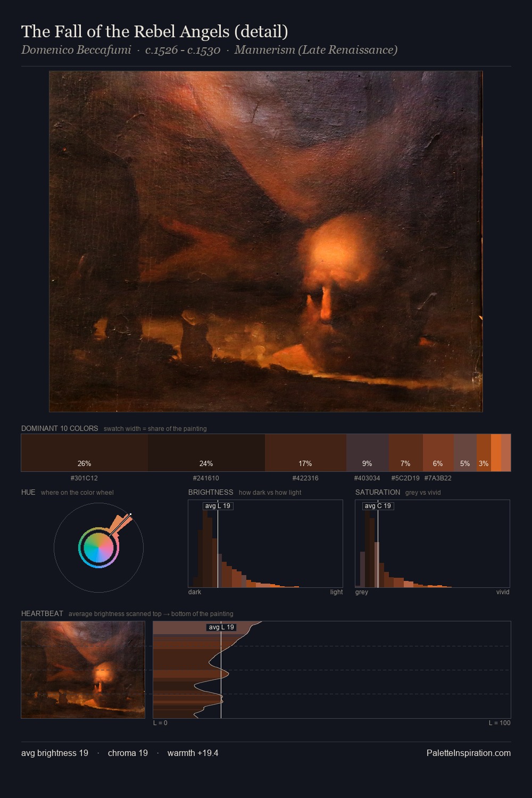Click 'avg brightness 19' in the footer
The width and height of the screenshot is (532, 798).
click(55, 753)
